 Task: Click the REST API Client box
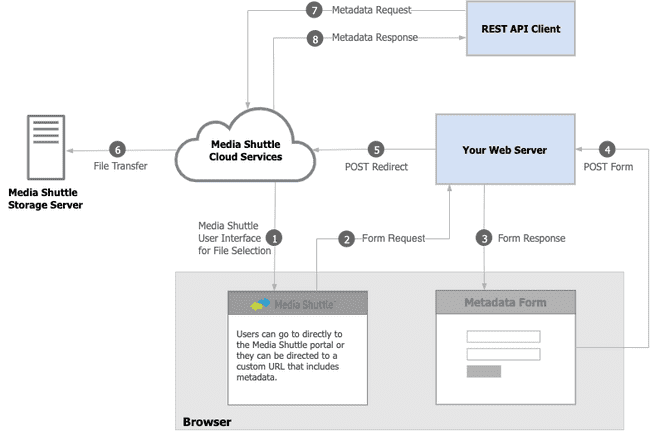(521, 29)
